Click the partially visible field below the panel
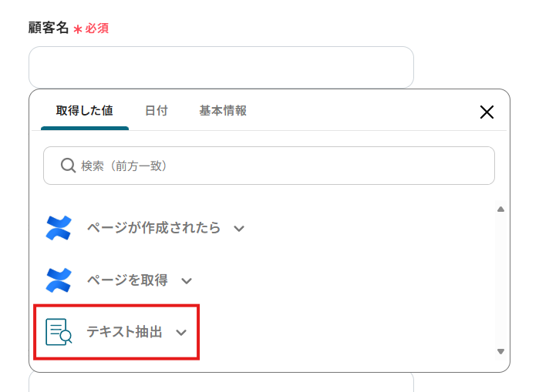The height and width of the screenshot is (392, 539). point(221,383)
